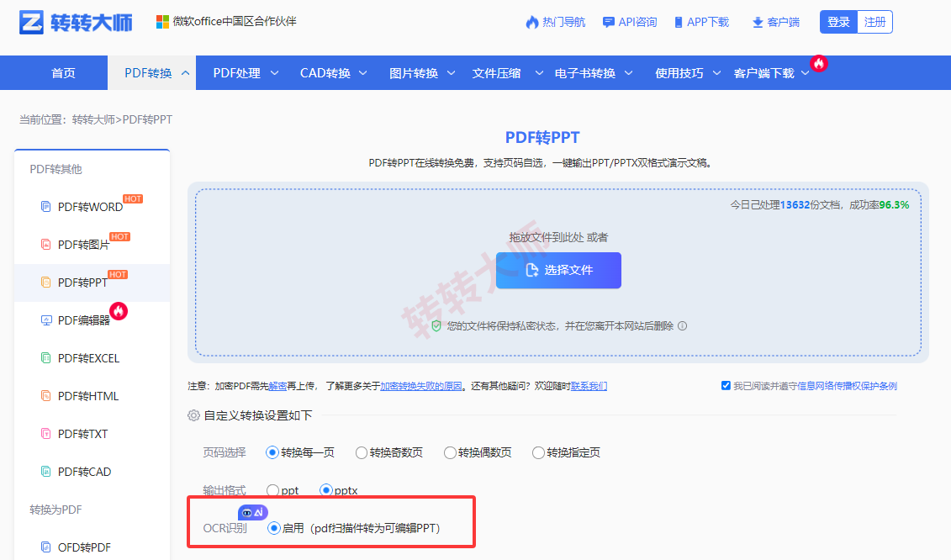Open the 加密转换失败的原因 link
951x560 pixels.
point(421,386)
